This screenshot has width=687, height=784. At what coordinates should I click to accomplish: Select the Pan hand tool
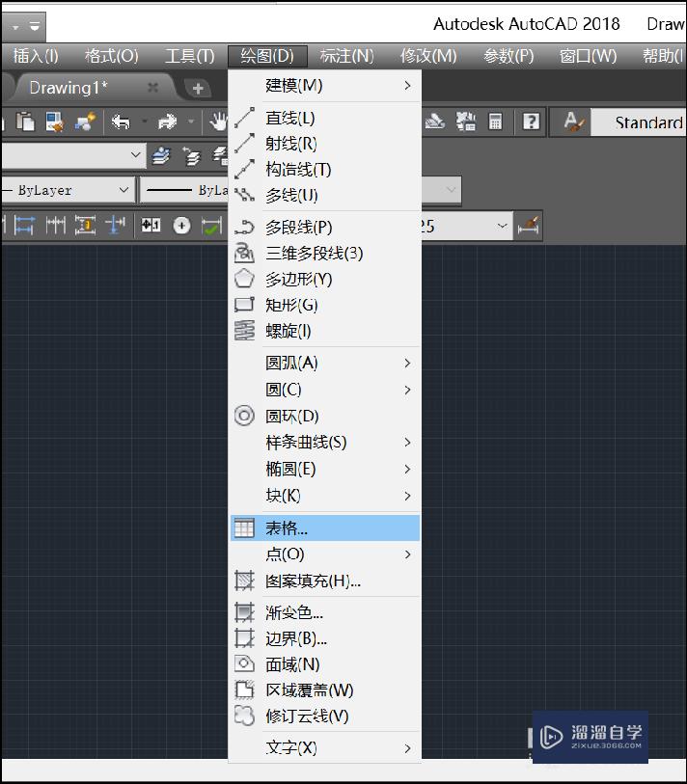click(218, 122)
